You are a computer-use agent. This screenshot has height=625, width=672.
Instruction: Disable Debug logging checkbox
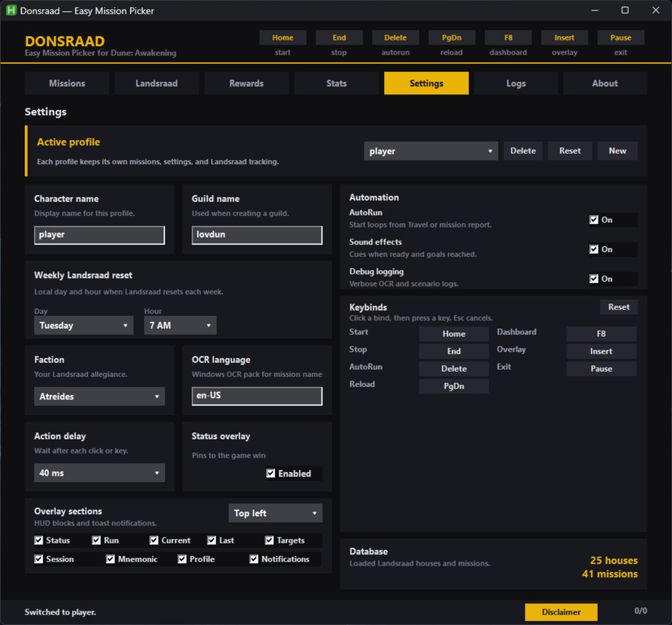point(594,279)
